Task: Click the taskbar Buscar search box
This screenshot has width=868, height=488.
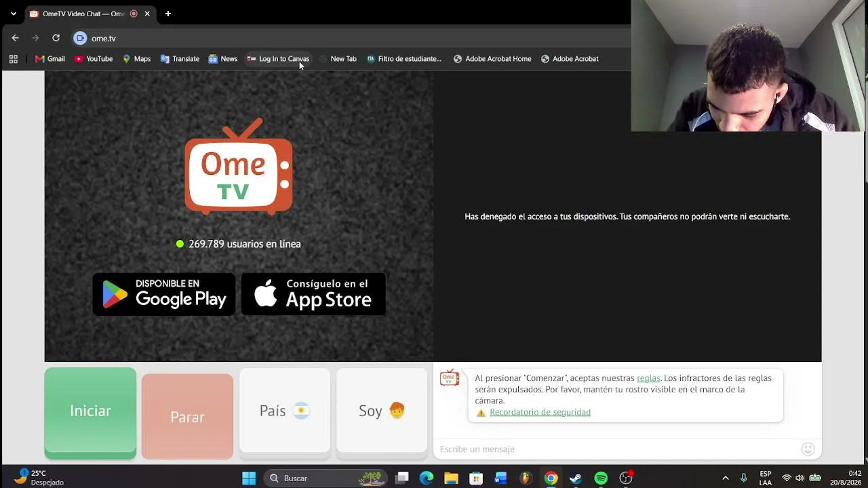Action: 325,479
